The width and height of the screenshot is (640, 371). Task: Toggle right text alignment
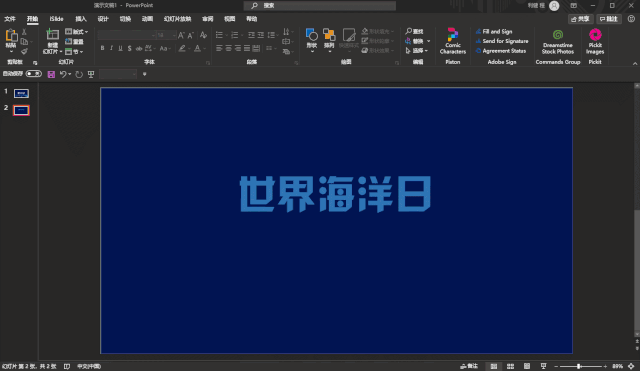click(x=238, y=49)
